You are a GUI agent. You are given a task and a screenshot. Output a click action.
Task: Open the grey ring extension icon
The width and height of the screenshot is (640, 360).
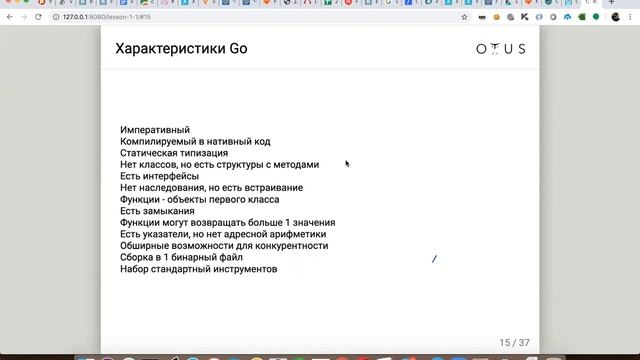coord(553,17)
